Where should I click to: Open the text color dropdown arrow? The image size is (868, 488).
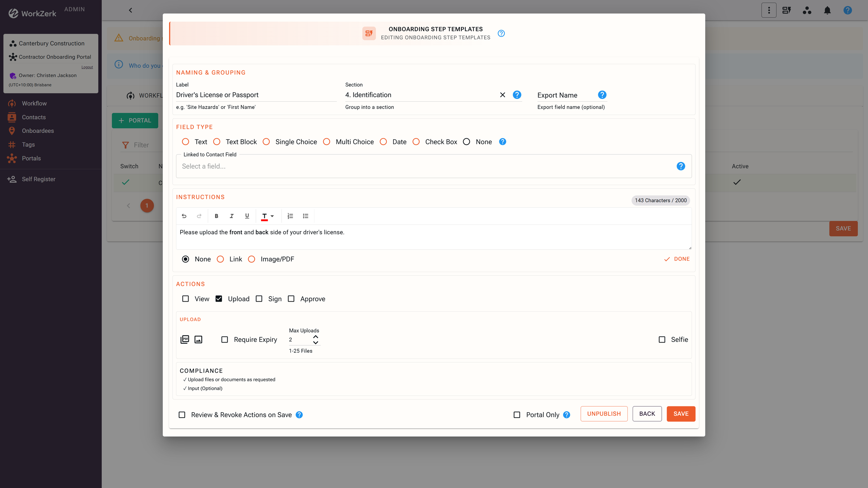coord(272,216)
